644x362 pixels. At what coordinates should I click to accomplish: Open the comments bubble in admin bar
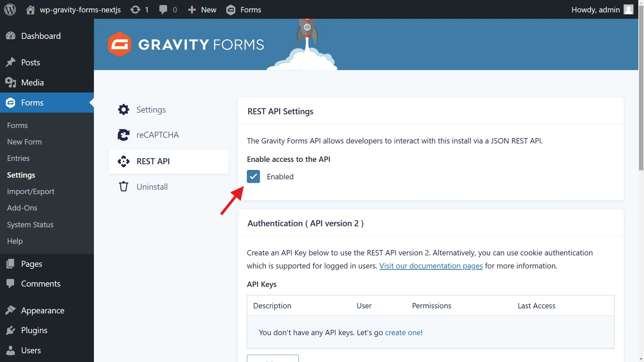[x=163, y=10]
